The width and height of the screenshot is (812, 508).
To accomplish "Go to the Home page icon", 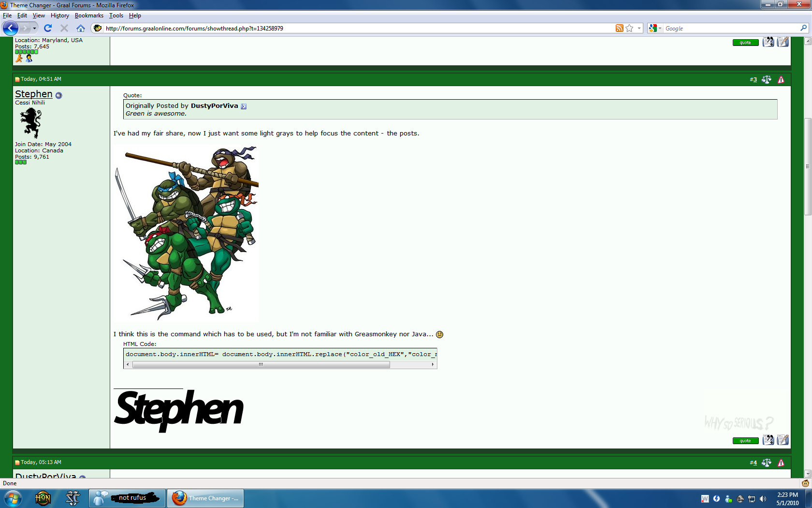I will (x=81, y=28).
